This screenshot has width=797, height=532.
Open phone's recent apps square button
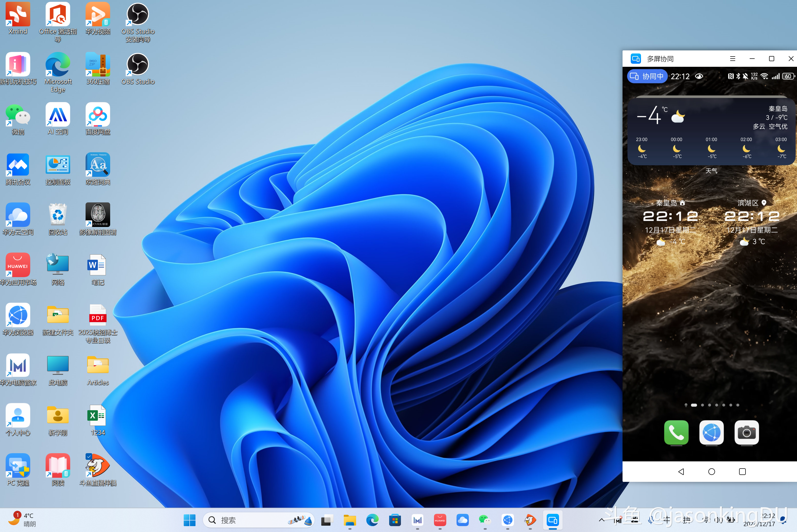742,472
